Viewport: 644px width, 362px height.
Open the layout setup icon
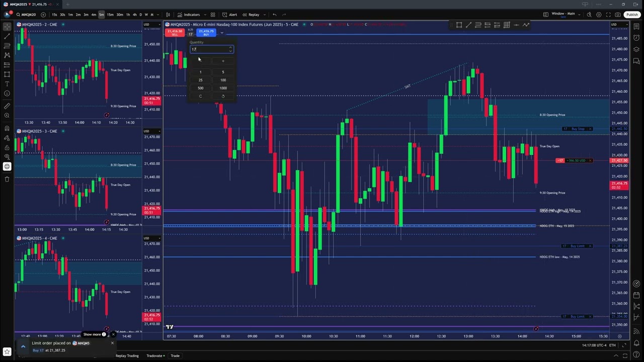pos(546,15)
